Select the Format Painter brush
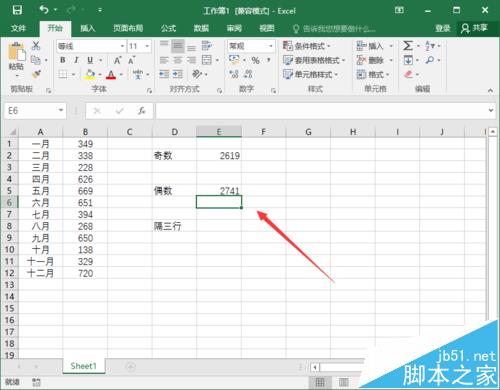Image resolution: width=500 pixels, height=390 pixels. click(36, 74)
